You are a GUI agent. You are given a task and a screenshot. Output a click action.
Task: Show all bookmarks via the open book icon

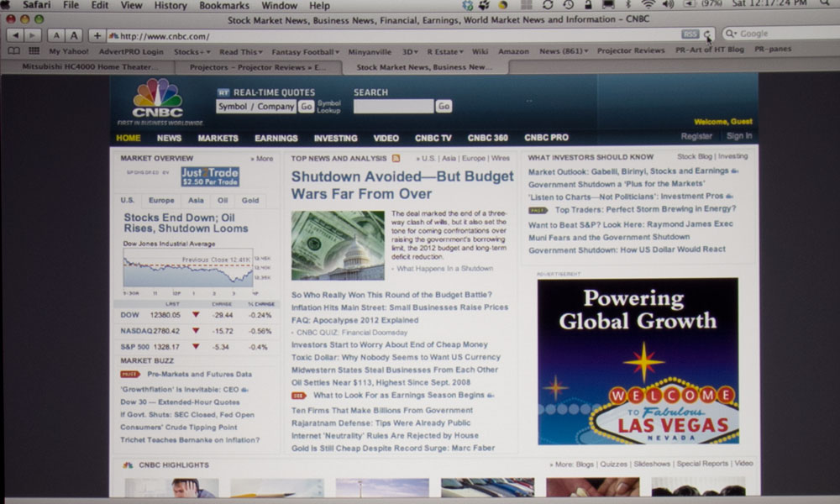pyautogui.click(x=14, y=51)
